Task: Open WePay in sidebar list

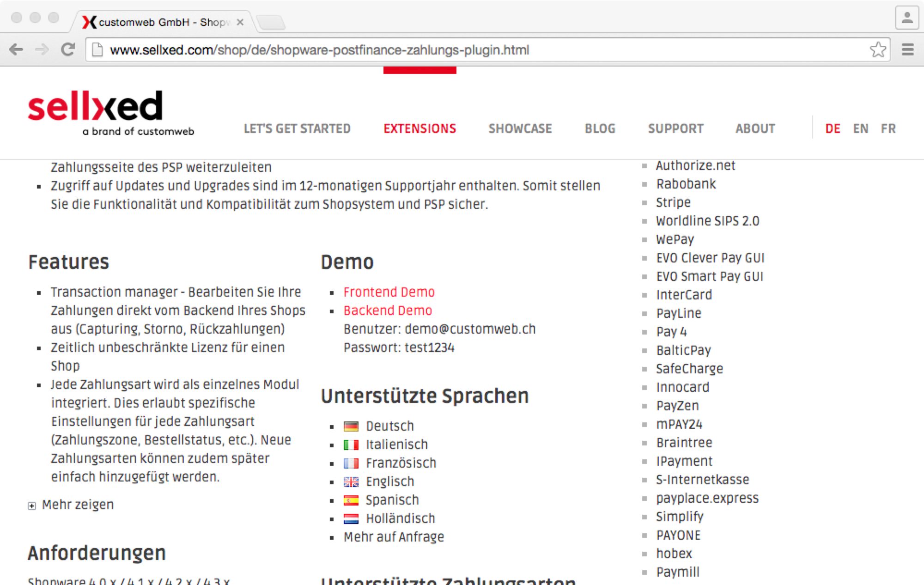Action: (x=675, y=239)
